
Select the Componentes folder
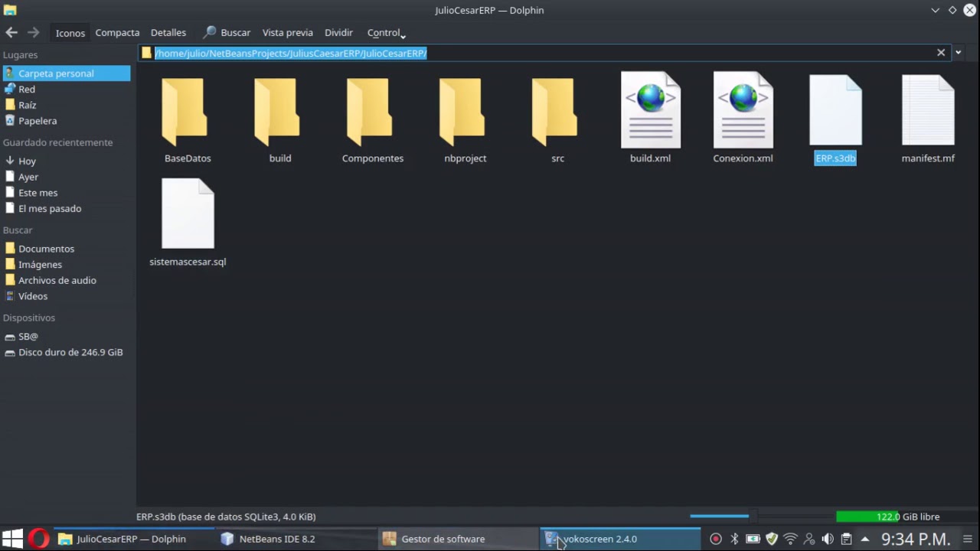[373, 120]
